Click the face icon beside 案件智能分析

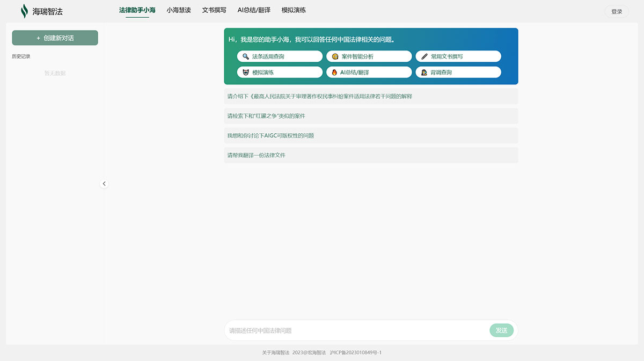pos(335,56)
